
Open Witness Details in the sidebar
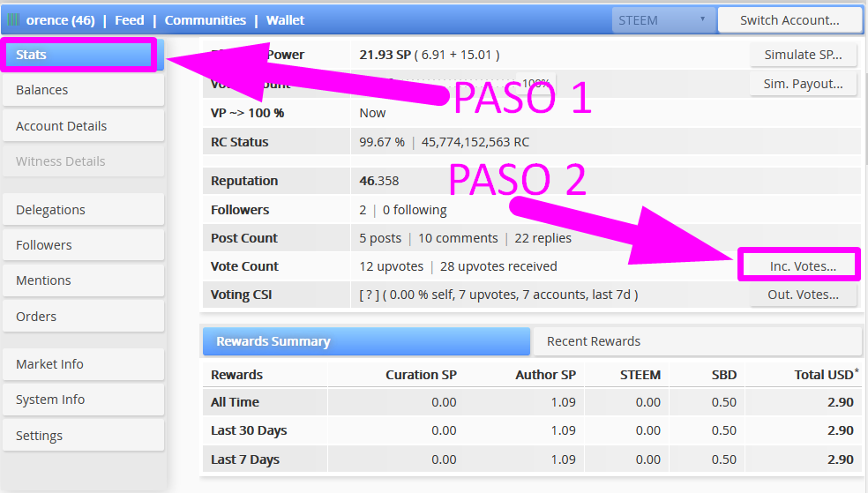point(84,161)
